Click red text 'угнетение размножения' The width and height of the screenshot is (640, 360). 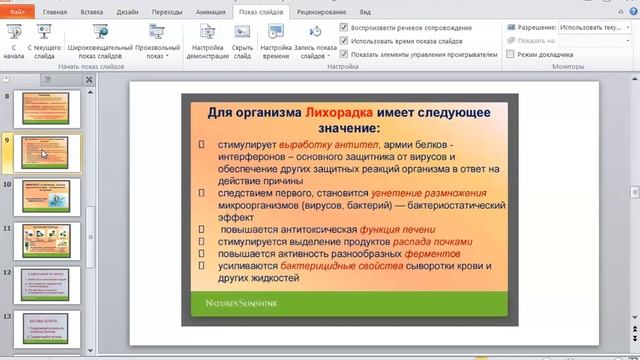[429, 193]
